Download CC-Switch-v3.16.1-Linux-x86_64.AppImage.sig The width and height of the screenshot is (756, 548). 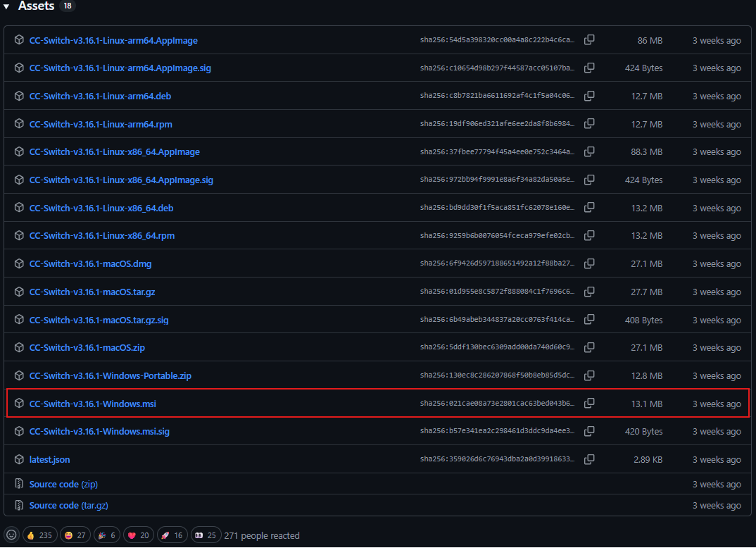pos(121,180)
